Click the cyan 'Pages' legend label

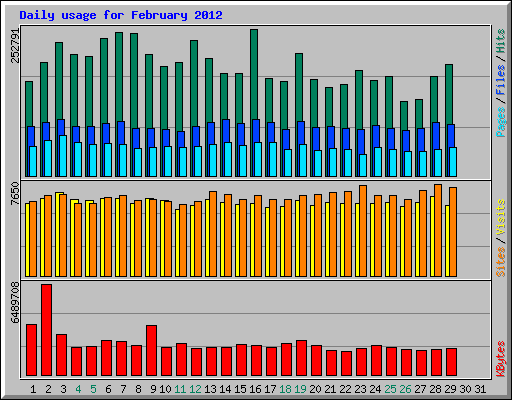pos(501,122)
